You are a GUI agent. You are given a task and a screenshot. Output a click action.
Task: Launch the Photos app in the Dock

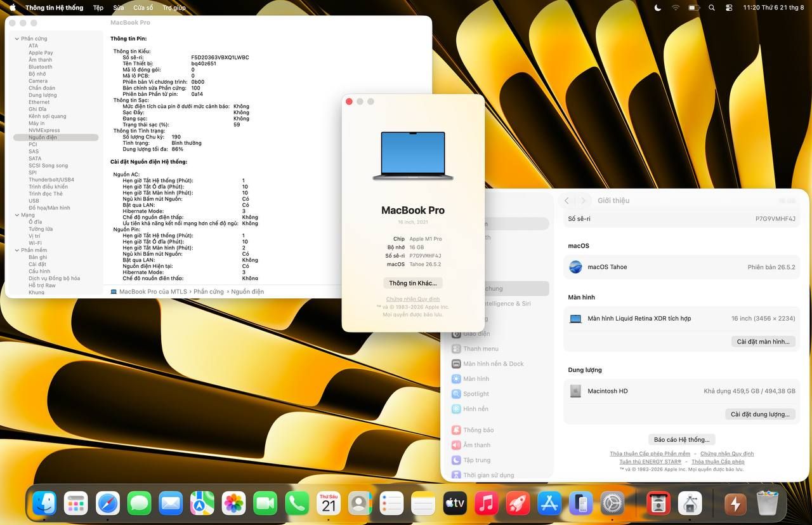(x=234, y=503)
